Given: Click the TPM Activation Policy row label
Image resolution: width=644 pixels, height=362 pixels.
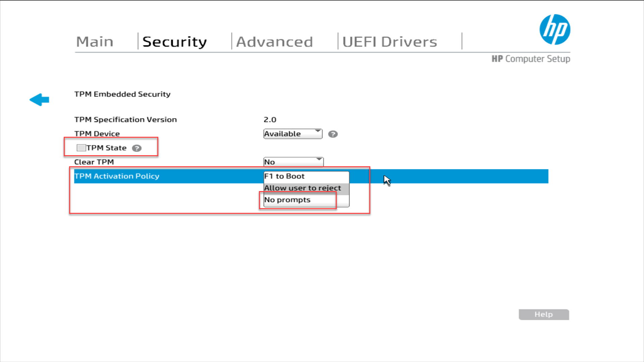Looking at the screenshot, I should [117, 176].
